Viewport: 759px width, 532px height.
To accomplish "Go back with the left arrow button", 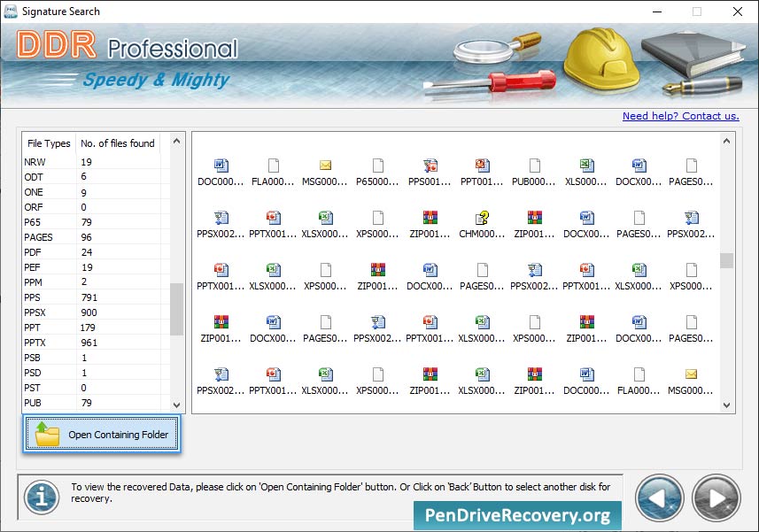I will click(659, 498).
